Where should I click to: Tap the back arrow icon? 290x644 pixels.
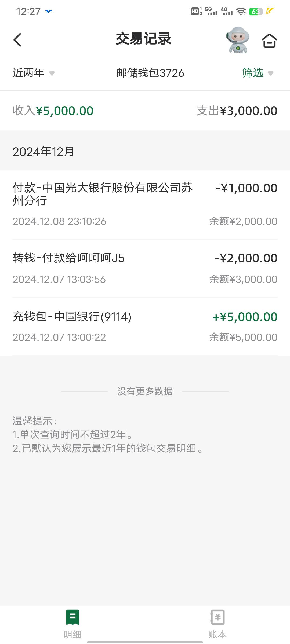pos(17,40)
